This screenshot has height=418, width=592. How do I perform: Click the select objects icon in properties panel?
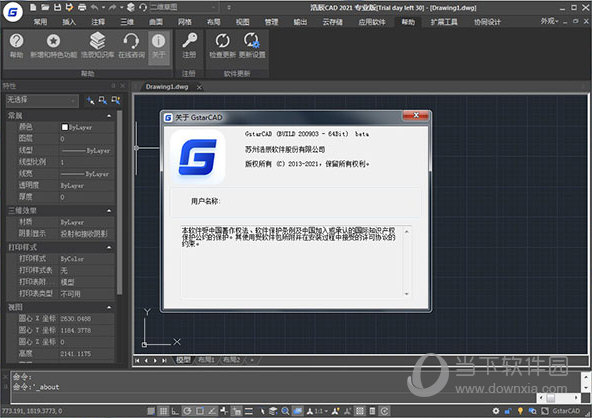point(103,100)
